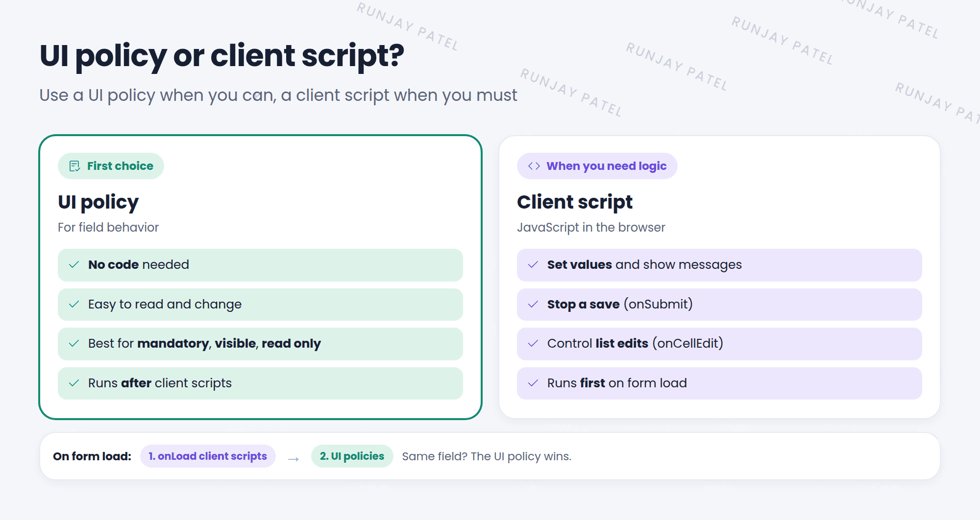Click the arrow between onLoad scripts and UI policies
The width and height of the screenshot is (980, 520).
(x=294, y=459)
